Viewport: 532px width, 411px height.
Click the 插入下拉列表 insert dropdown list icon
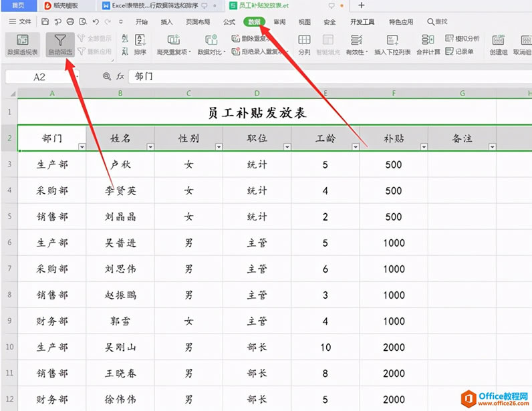(x=392, y=40)
